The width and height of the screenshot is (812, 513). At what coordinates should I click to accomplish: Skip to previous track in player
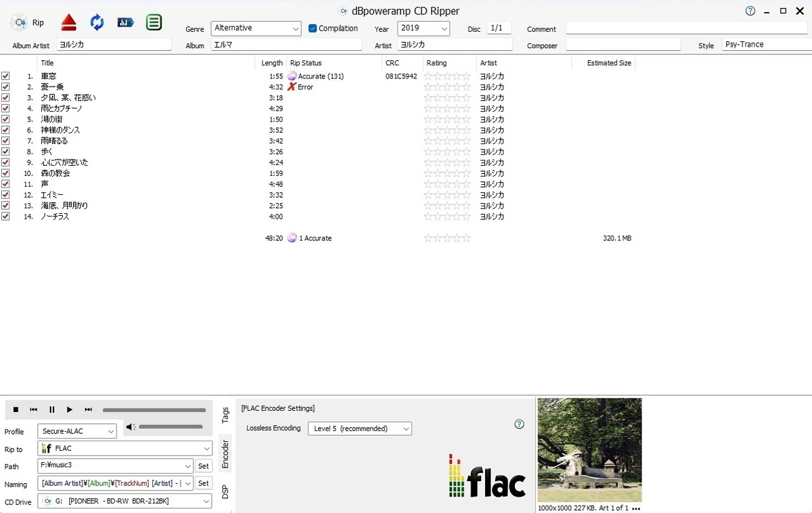(x=33, y=409)
